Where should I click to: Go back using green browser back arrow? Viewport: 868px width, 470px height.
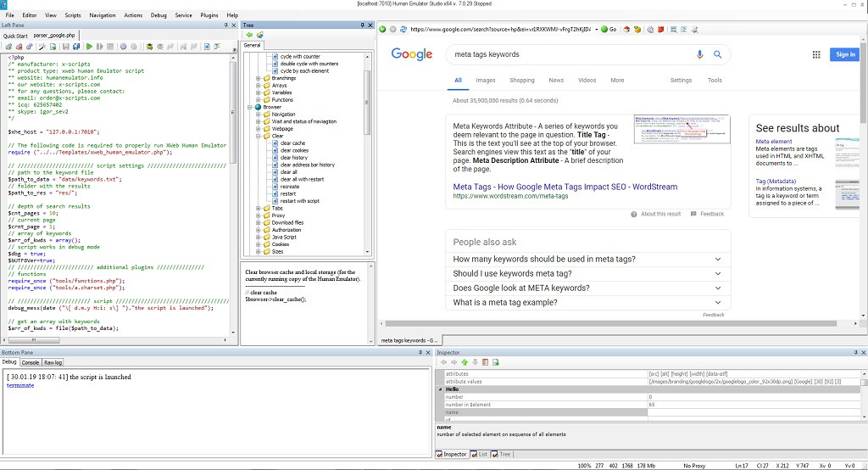pos(382,30)
